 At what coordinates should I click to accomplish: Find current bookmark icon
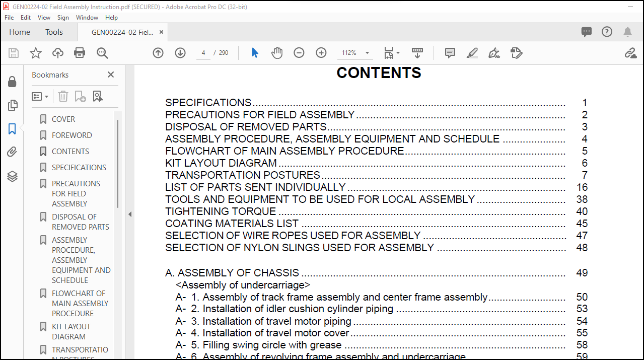(x=98, y=96)
